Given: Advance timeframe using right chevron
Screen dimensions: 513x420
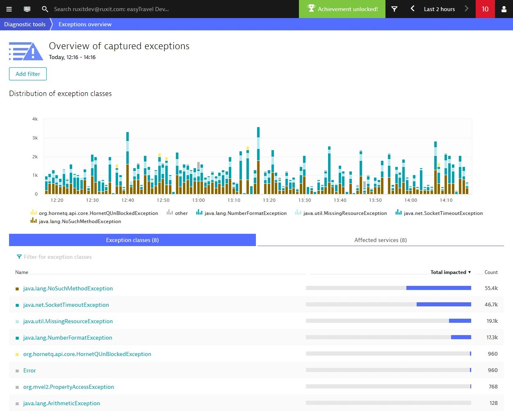Looking at the screenshot, I should tap(467, 9).
